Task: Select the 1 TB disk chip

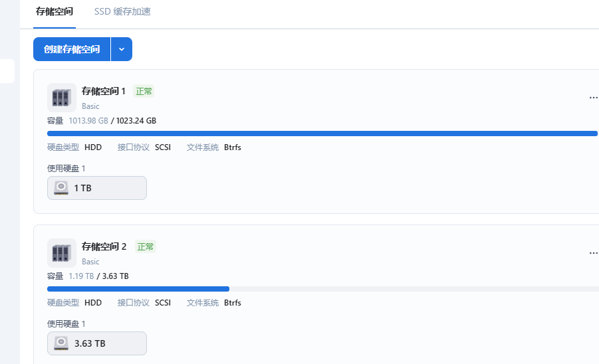Action: coord(97,188)
